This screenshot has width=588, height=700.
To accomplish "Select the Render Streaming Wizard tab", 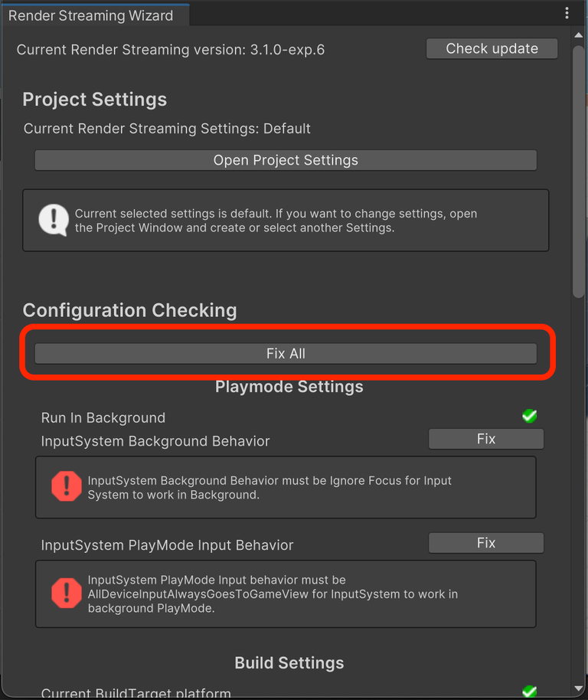I will [92, 13].
